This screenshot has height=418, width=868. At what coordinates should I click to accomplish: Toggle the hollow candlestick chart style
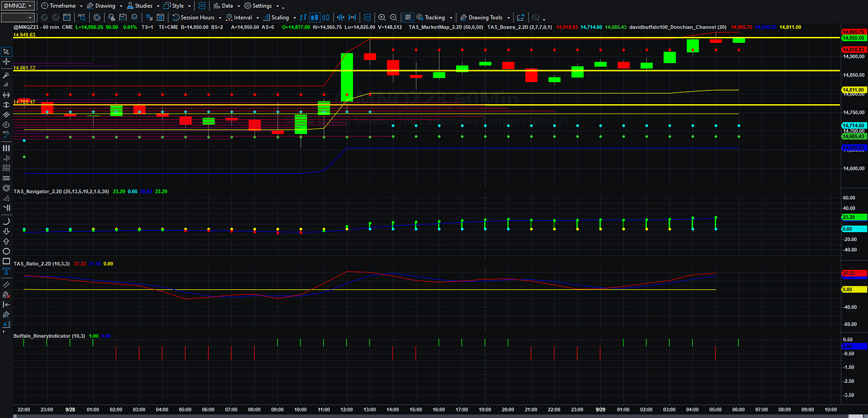point(327,17)
